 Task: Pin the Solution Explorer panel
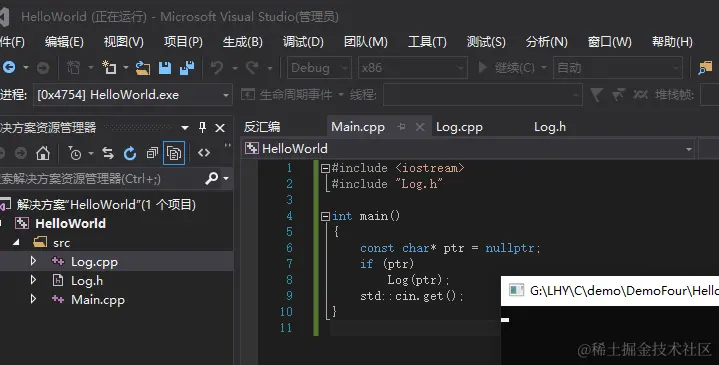pos(202,127)
